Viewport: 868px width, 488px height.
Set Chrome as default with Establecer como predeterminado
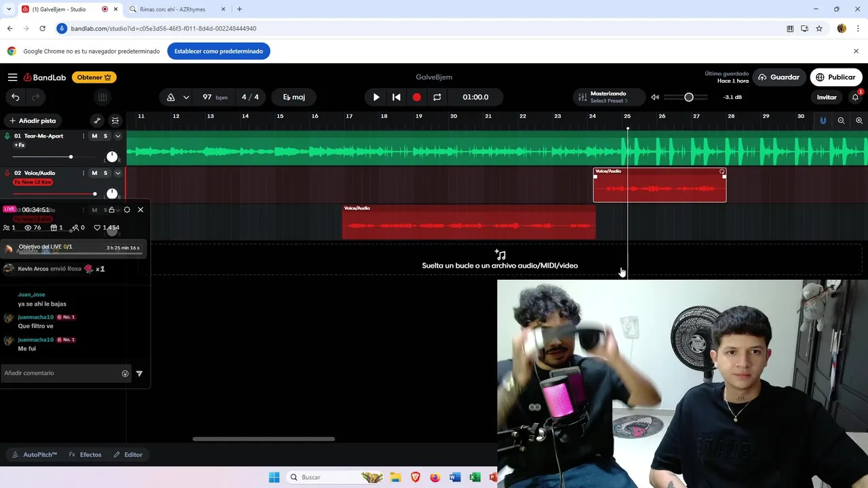tap(218, 52)
